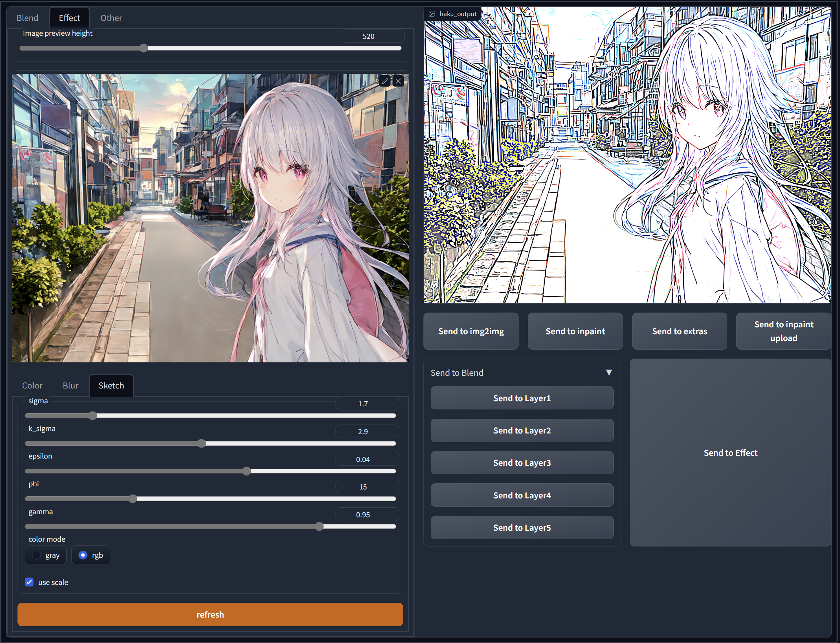Screen dimensions: 840x643
Task: Click the phi value field showing 15
Action: [x=367, y=487]
